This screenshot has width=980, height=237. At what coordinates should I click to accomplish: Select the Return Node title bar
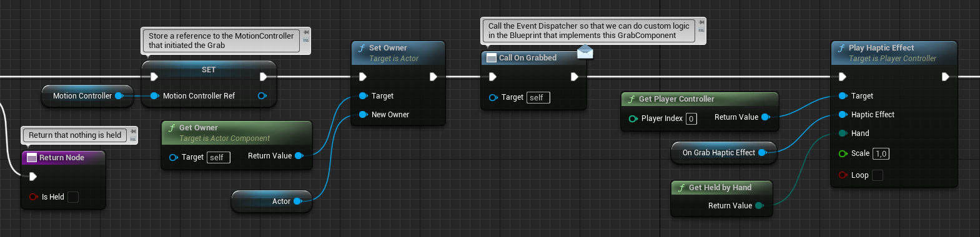(64, 158)
